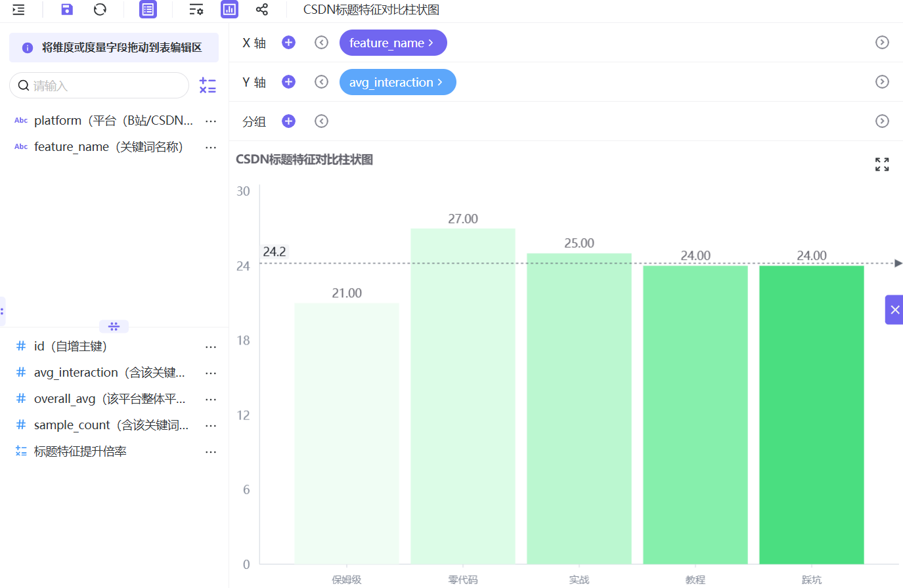Open more options for feature_name field
This screenshot has width=903, height=588.
tap(211, 147)
